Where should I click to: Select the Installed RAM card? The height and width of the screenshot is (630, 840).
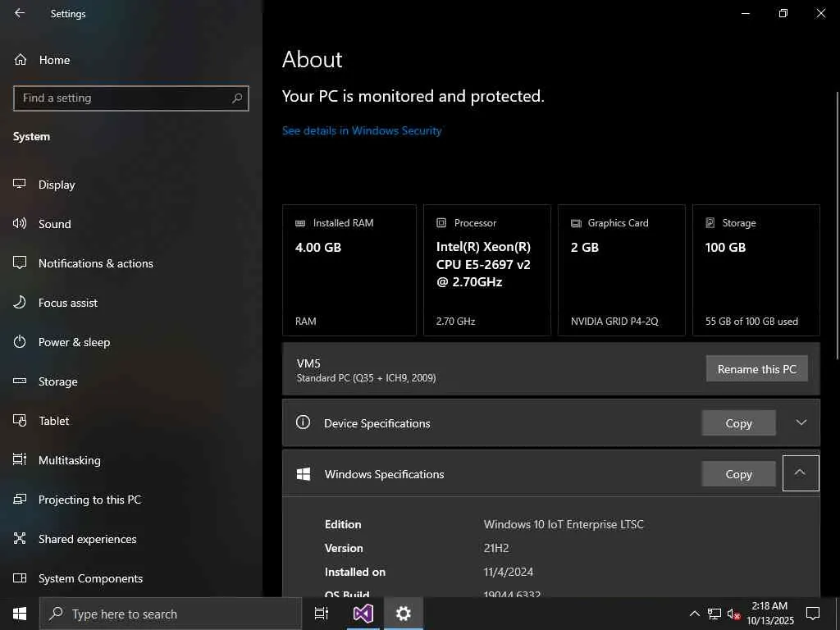pyautogui.click(x=349, y=270)
